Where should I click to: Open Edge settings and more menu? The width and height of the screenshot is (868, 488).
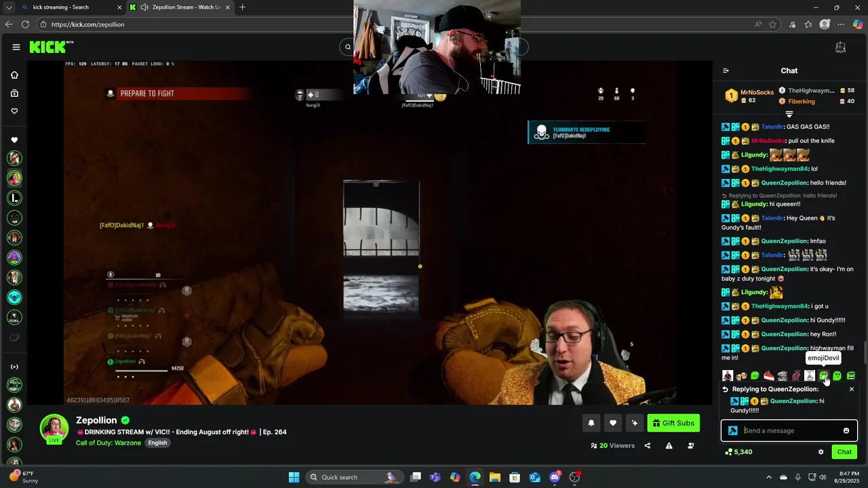pos(841,24)
